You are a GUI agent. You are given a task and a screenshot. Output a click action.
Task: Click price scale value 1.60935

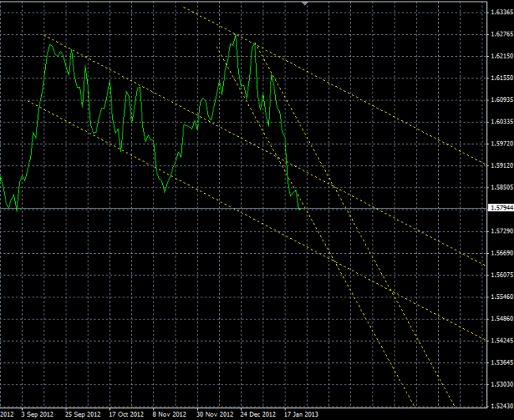tap(501, 100)
